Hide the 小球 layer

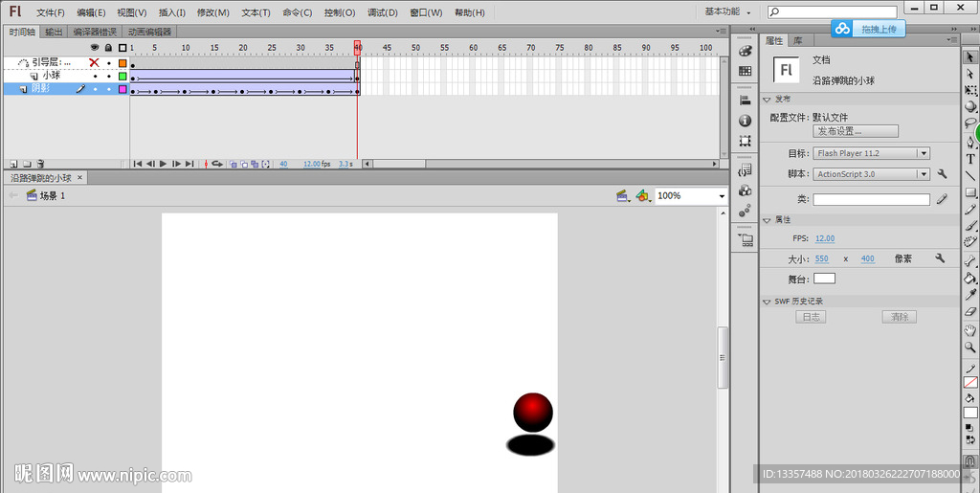coord(95,77)
